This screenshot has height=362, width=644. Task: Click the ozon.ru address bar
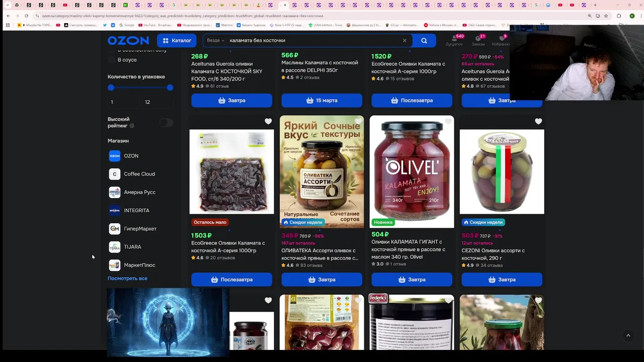312,16
